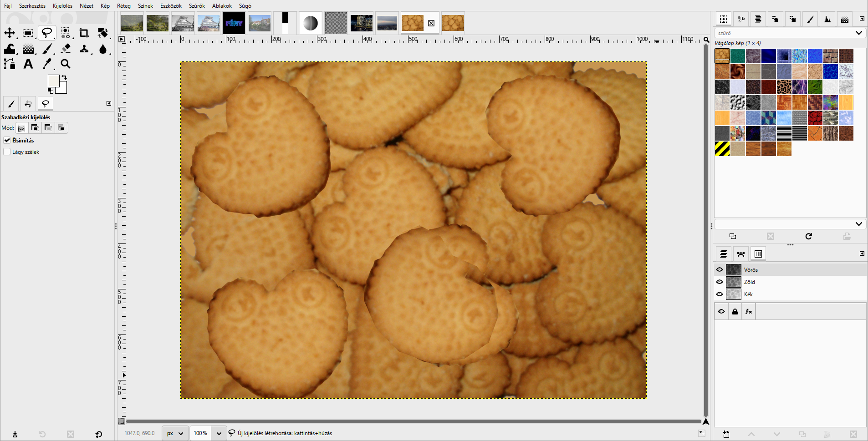Select the yellow-black striped pattern
Viewport: 868px width, 441px height.
tap(722, 149)
